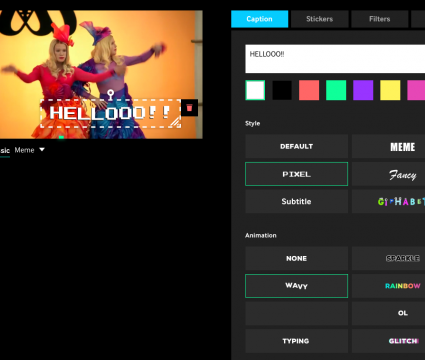Choose the Fancy text style
This screenshot has width=425, height=360.
pyautogui.click(x=388, y=174)
